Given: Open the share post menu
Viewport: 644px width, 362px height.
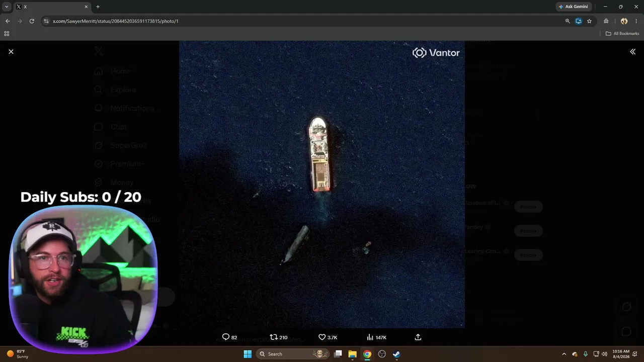Looking at the screenshot, I should click(418, 337).
